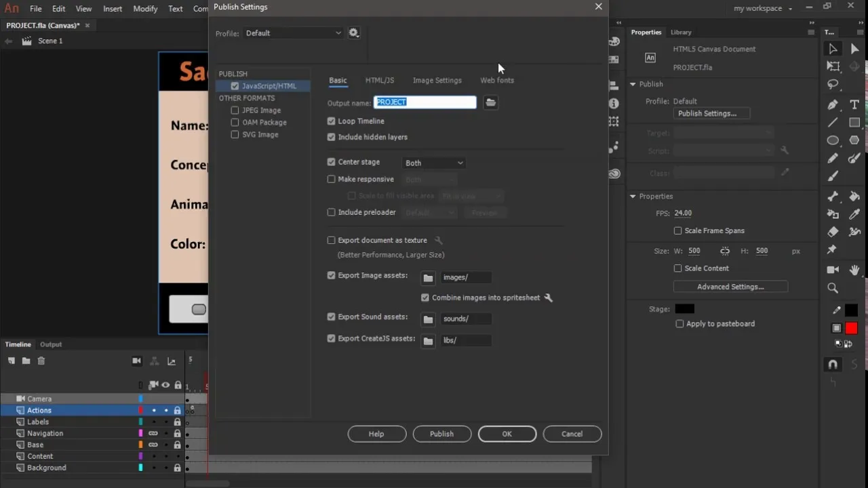
Task: Select the Hand tool
Action: 854,269
